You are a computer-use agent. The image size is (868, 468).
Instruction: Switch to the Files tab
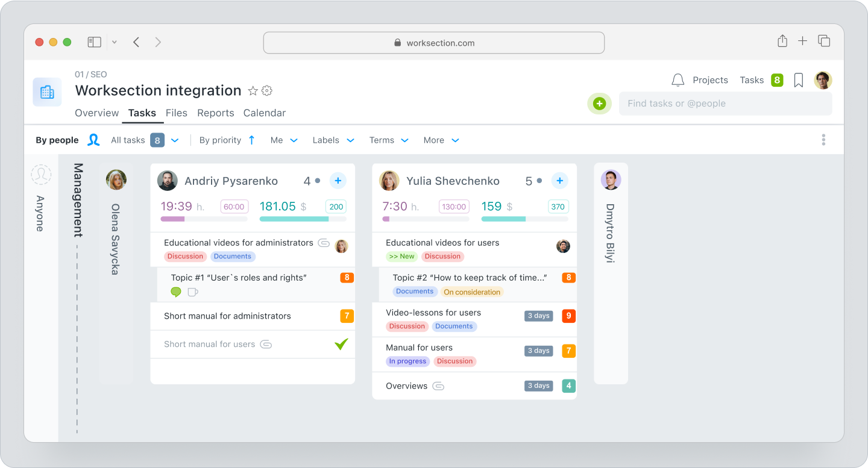tap(177, 113)
